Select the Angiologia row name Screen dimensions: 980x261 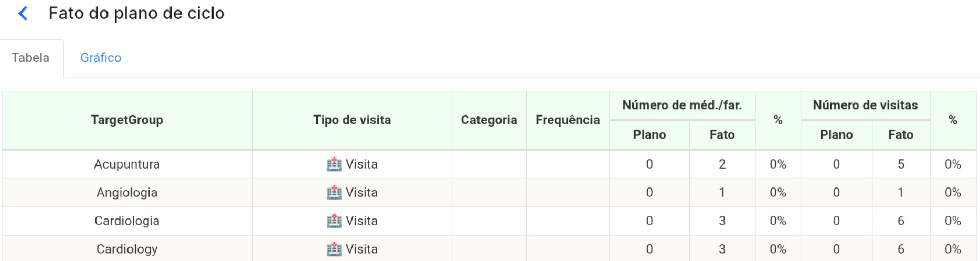click(127, 193)
